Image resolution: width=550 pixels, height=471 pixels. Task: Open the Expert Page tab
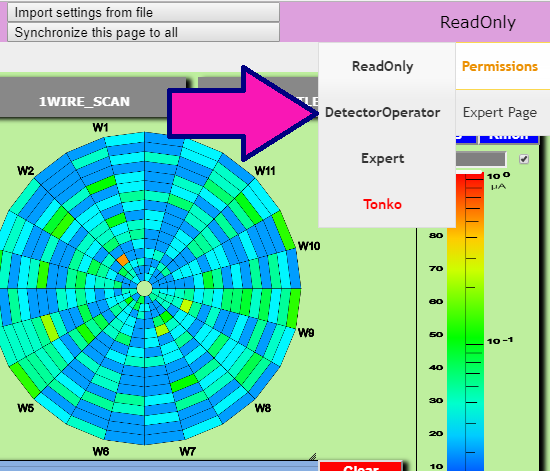click(x=499, y=113)
